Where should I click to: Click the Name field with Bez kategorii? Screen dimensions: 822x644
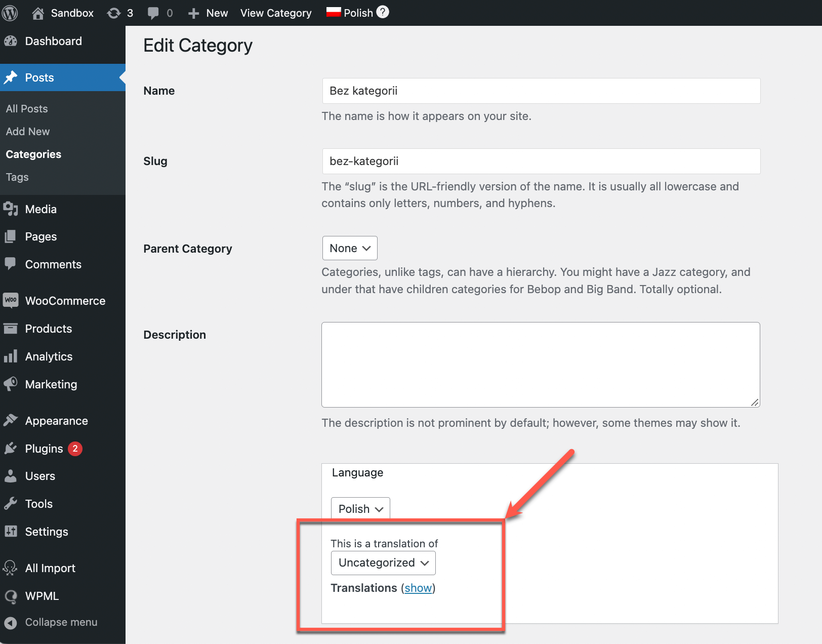pyautogui.click(x=541, y=91)
